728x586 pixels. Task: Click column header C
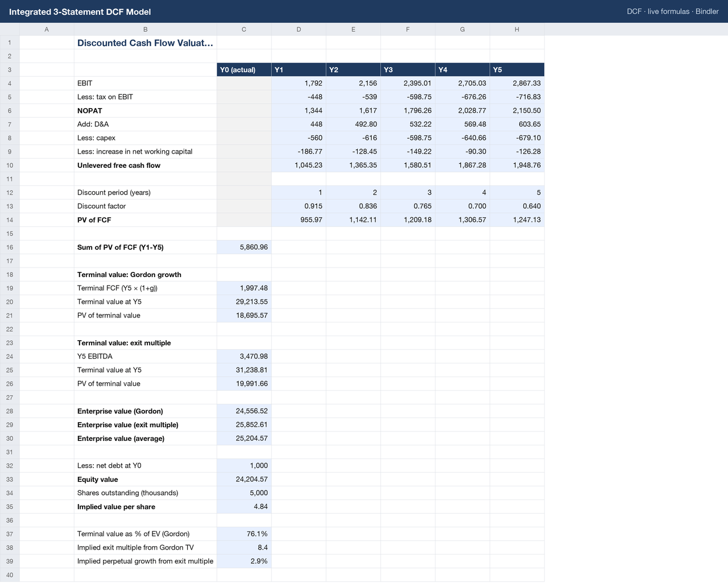[x=244, y=29]
